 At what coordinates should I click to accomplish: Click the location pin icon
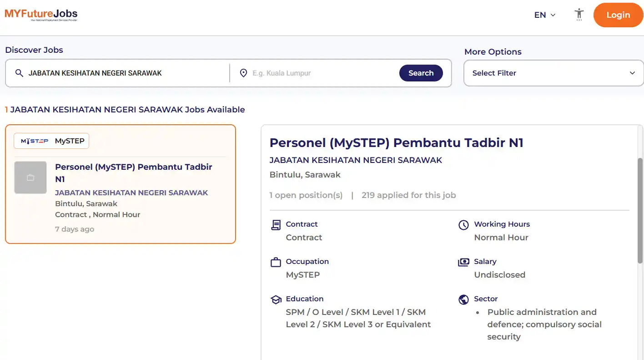tap(243, 73)
